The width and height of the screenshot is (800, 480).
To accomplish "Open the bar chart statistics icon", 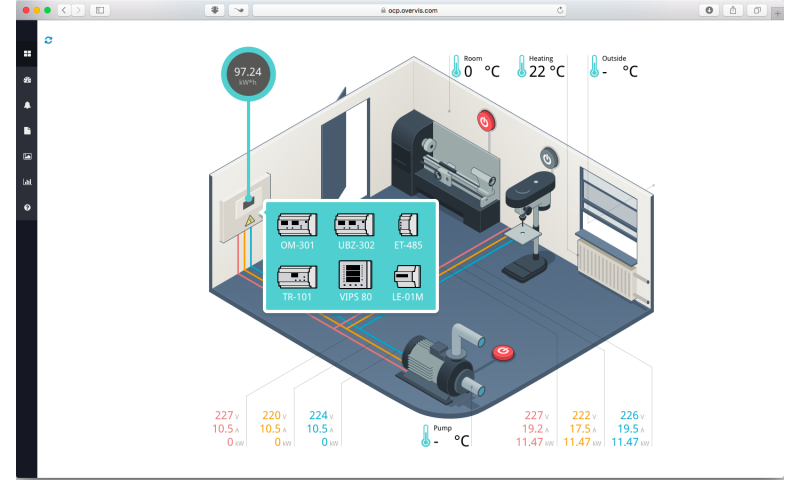I will coord(27,182).
